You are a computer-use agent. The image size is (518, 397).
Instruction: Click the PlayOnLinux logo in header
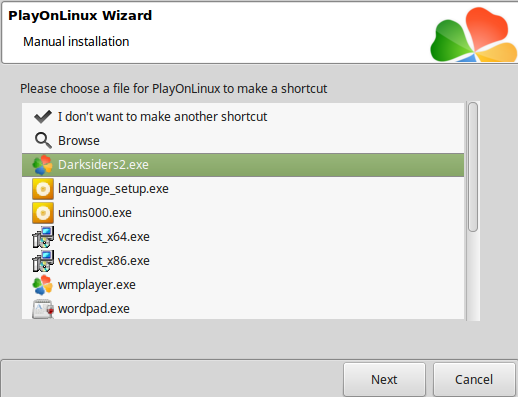click(x=473, y=35)
